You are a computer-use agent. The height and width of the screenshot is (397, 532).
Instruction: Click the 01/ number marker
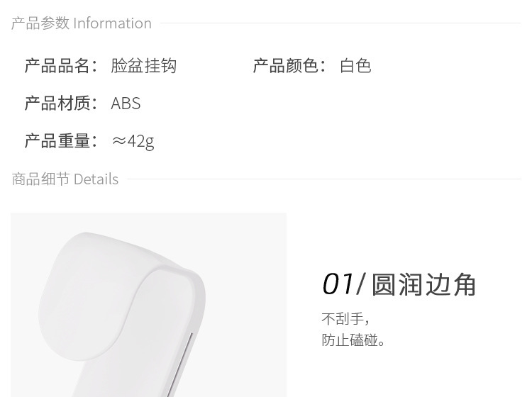click(x=343, y=284)
